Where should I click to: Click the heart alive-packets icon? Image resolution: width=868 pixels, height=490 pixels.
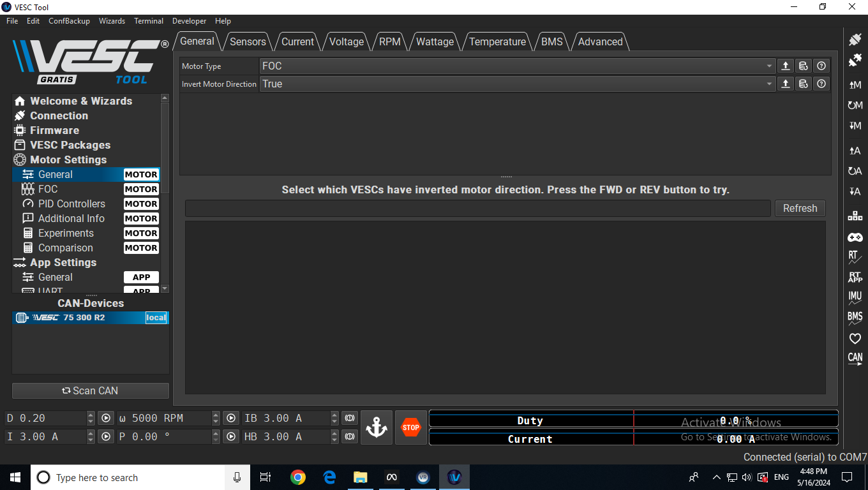point(855,339)
